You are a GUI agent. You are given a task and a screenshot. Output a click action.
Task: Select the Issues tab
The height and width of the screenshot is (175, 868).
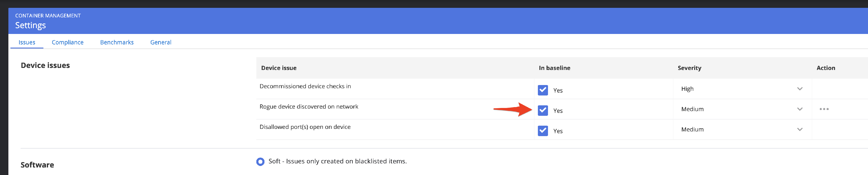(x=27, y=42)
